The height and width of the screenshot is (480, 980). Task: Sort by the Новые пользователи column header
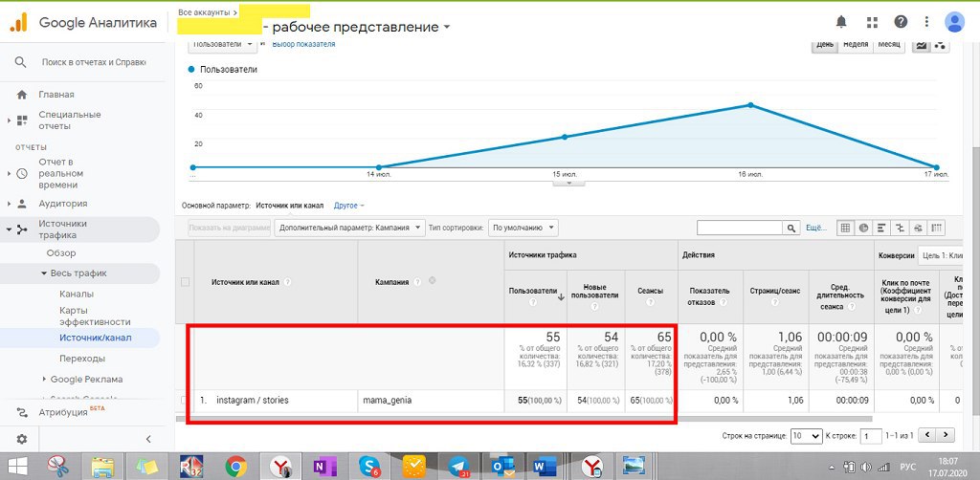point(595,292)
